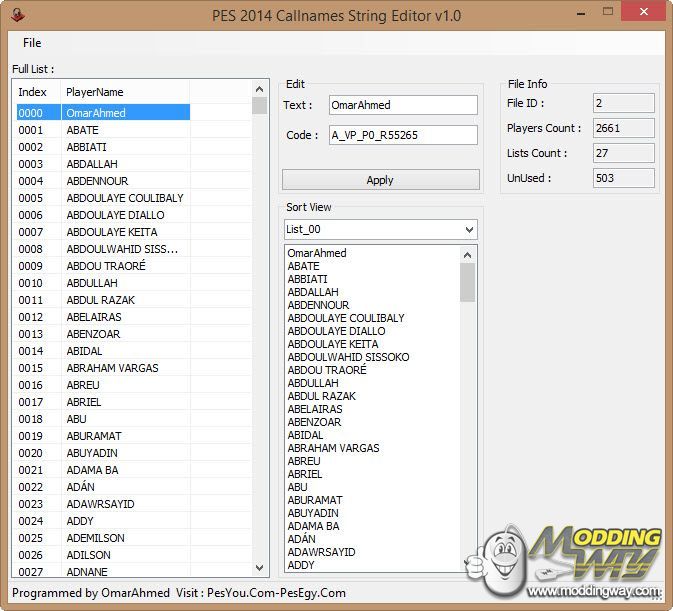Select ABIDAL in the sort view list
The height and width of the screenshot is (611, 673).
tap(306, 435)
